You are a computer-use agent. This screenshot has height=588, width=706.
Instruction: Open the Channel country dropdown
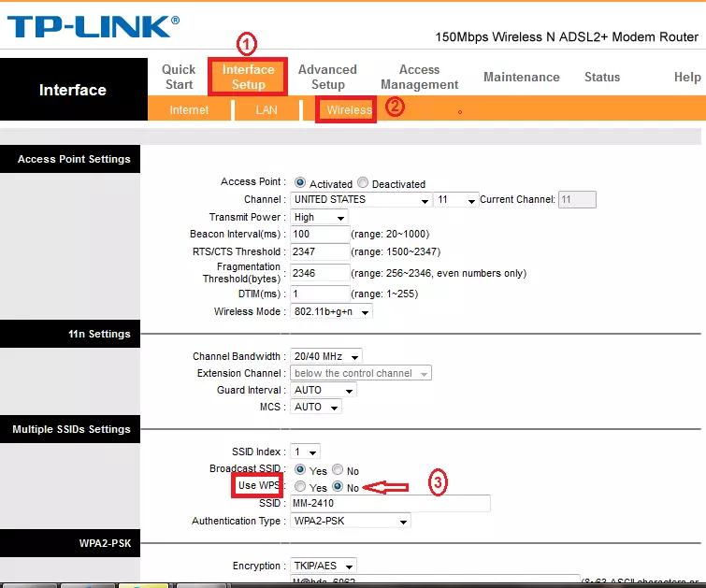[360, 200]
